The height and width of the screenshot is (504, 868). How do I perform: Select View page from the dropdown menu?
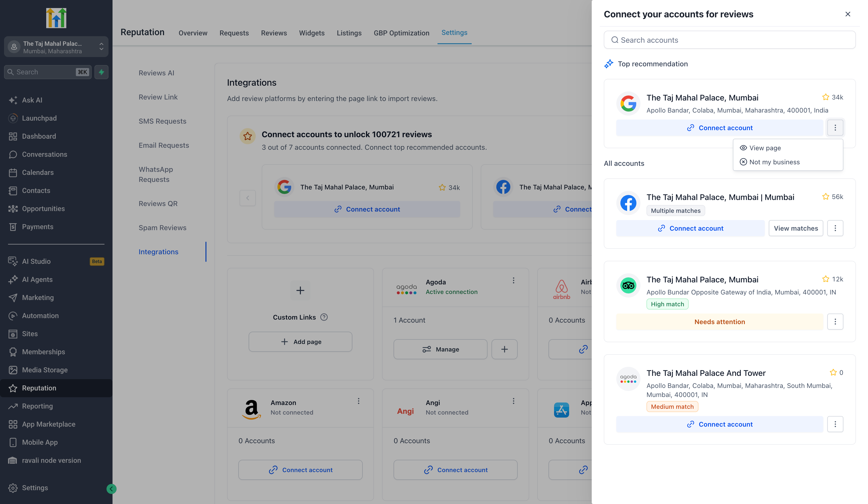tap(788, 148)
